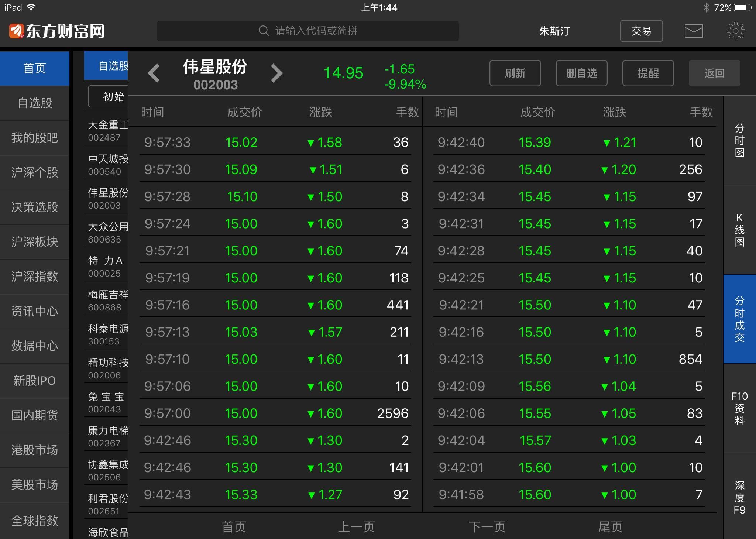
Task: Open 数据中心 from the left menu
Action: [35, 346]
